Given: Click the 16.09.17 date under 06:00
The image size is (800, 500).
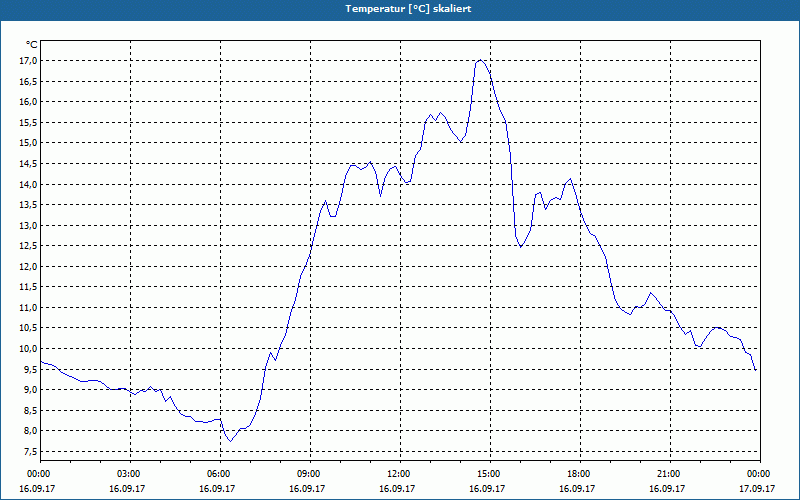Looking at the screenshot, I should point(217,489).
